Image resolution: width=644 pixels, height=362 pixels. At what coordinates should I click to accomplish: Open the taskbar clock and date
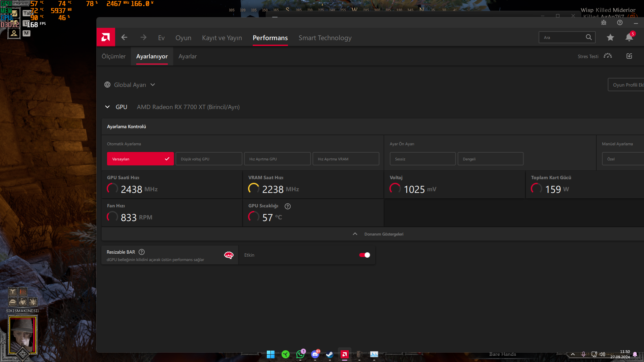(620, 354)
